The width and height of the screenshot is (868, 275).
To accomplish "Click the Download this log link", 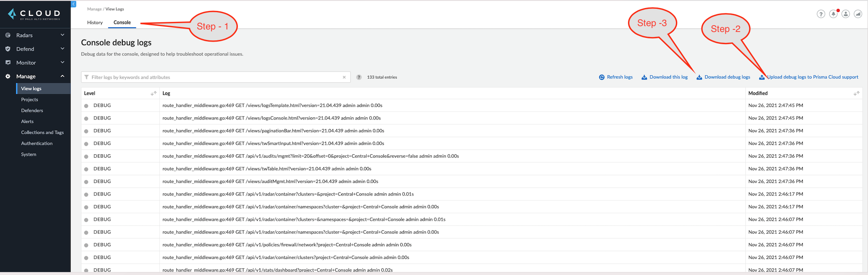I will tap(668, 77).
